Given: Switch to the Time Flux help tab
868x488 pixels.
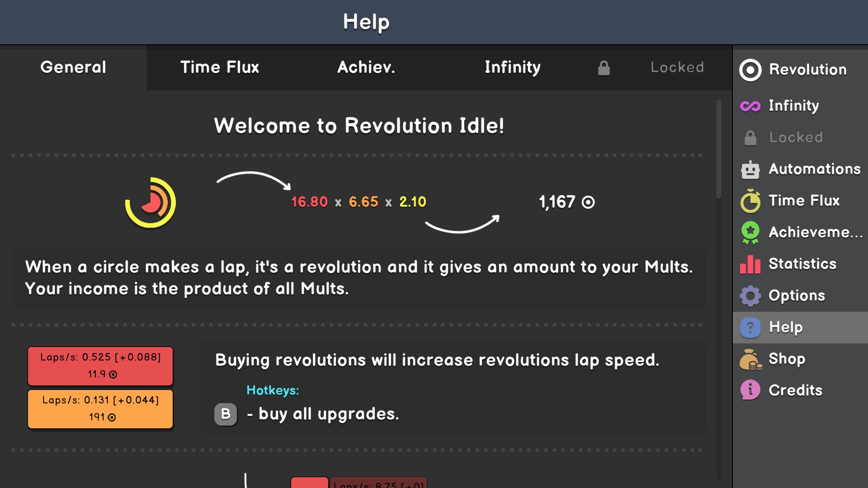Looking at the screenshot, I should point(220,68).
